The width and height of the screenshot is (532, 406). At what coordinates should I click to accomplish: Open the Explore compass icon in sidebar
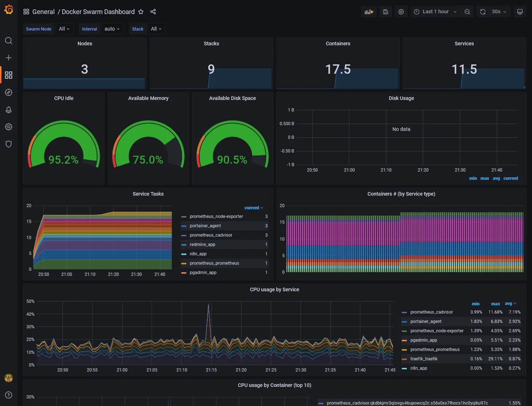coord(9,92)
